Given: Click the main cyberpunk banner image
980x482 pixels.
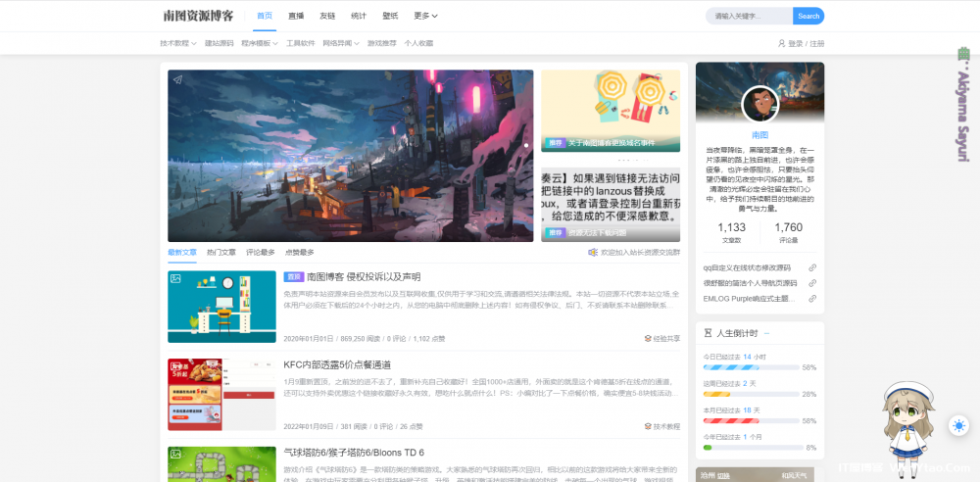Looking at the screenshot, I should coord(351,156).
